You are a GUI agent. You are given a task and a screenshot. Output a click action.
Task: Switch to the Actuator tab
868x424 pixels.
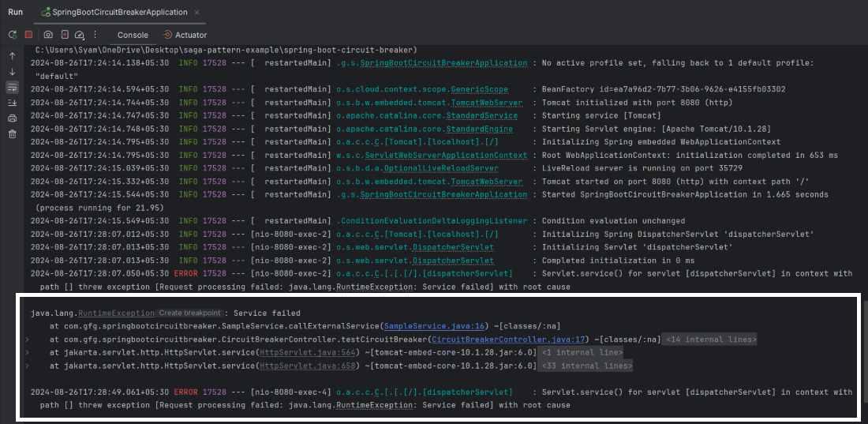click(185, 35)
